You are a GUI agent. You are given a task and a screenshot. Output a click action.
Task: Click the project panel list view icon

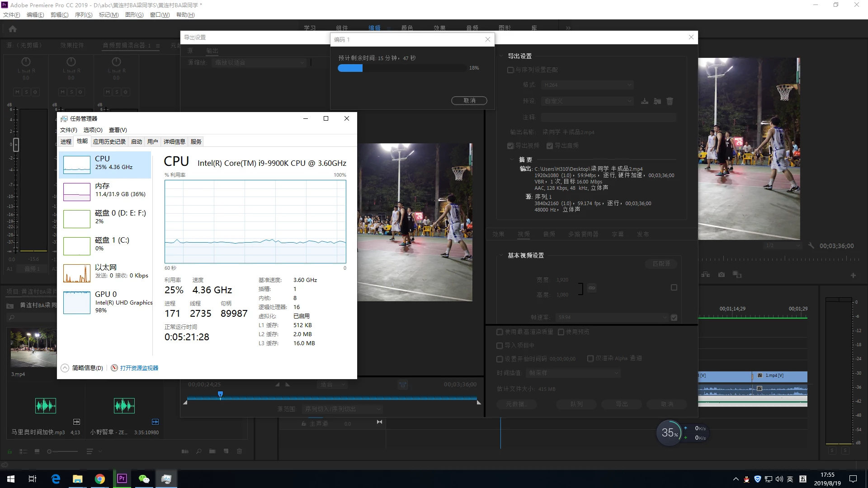pos(24,451)
